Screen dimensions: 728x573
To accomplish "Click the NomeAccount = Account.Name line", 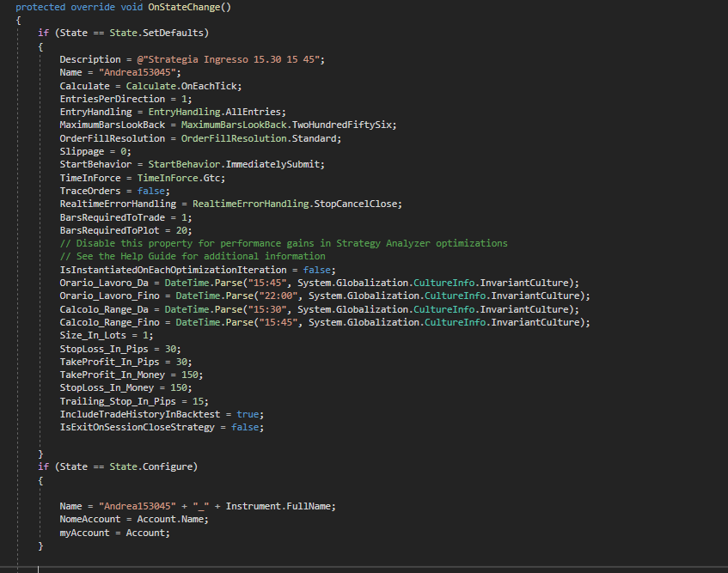I will [134, 519].
